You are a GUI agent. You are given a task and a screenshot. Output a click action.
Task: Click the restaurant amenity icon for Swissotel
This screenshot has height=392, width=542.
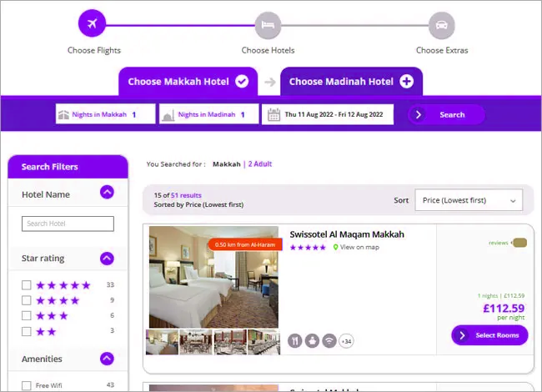coord(295,341)
